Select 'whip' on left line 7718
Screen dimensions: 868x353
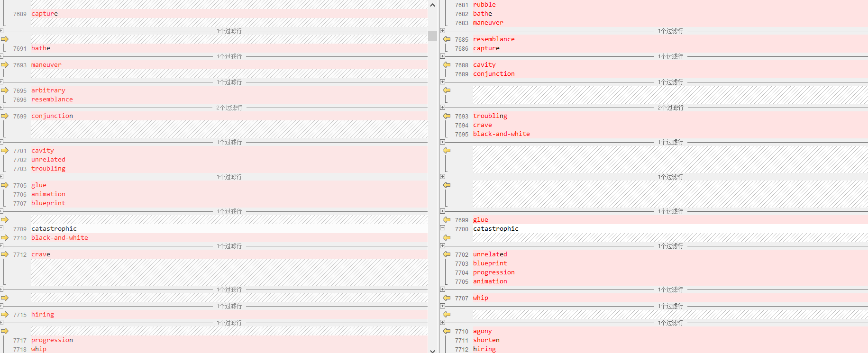click(x=39, y=349)
